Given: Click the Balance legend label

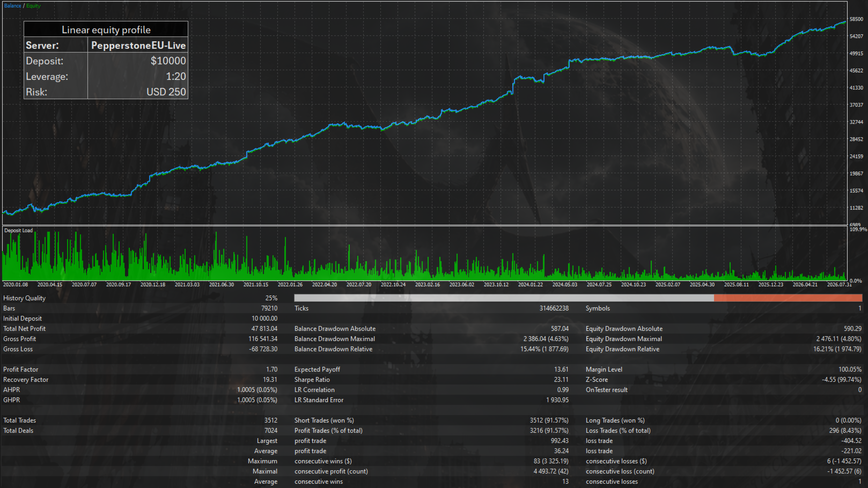Looking at the screenshot, I should pyautogui.click(x=13, y=6).
